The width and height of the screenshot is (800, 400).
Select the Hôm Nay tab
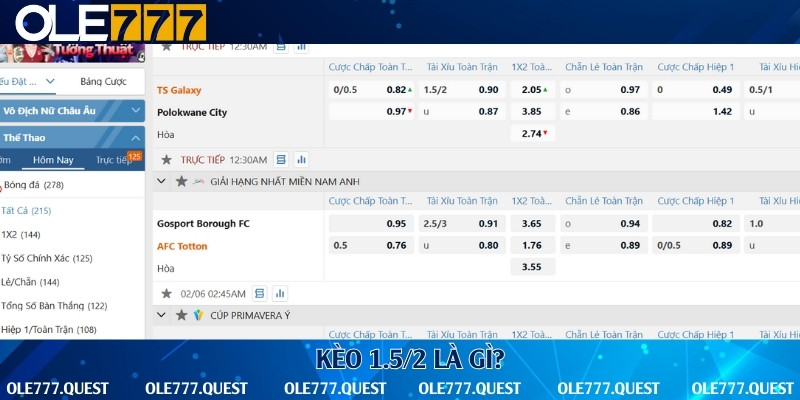tap(53, 160)
